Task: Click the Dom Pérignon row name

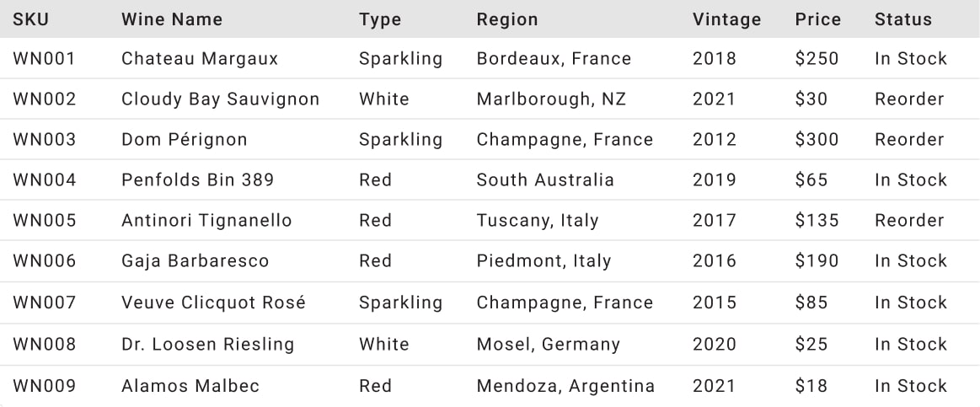Action: click(185, 139)
